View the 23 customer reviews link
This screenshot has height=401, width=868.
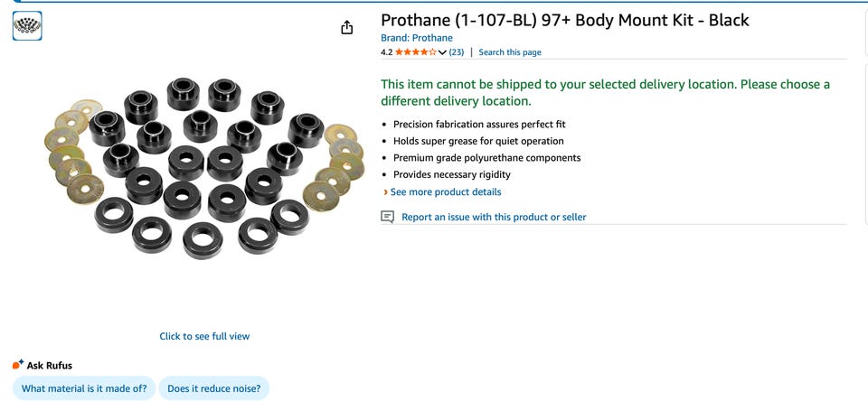click(x=456, y=52)
